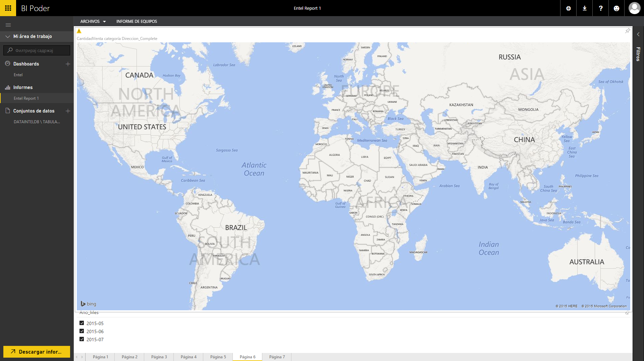The image size is (644, 361).
Task: Pin the map visual to dashboard
Action: click(628, 31)
